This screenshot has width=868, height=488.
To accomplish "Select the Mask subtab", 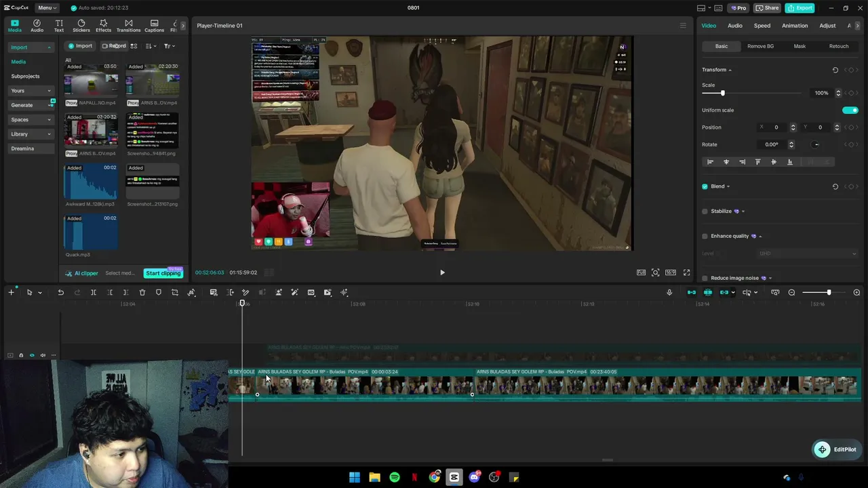I will point(800,46).
